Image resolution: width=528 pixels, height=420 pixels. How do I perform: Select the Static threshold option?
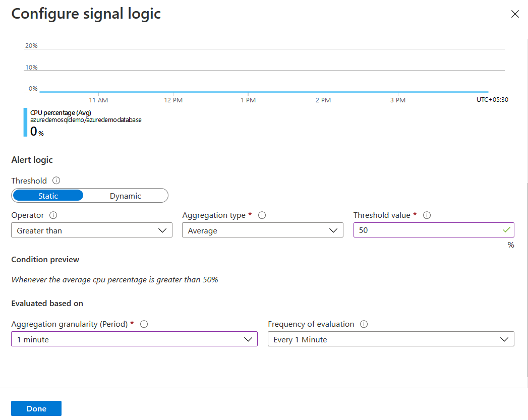[x=48, y=196]
